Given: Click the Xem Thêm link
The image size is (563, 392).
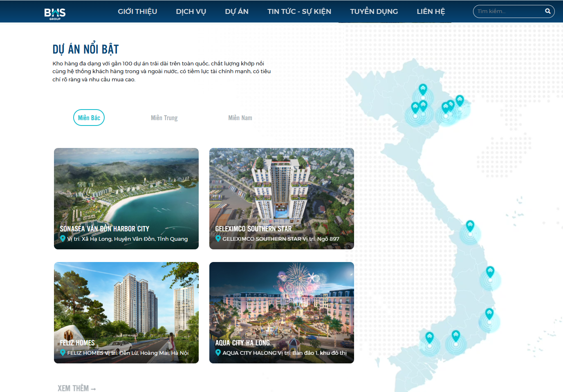Looking at the screenshot, I should pyautogui.click(x=76, y=388).
